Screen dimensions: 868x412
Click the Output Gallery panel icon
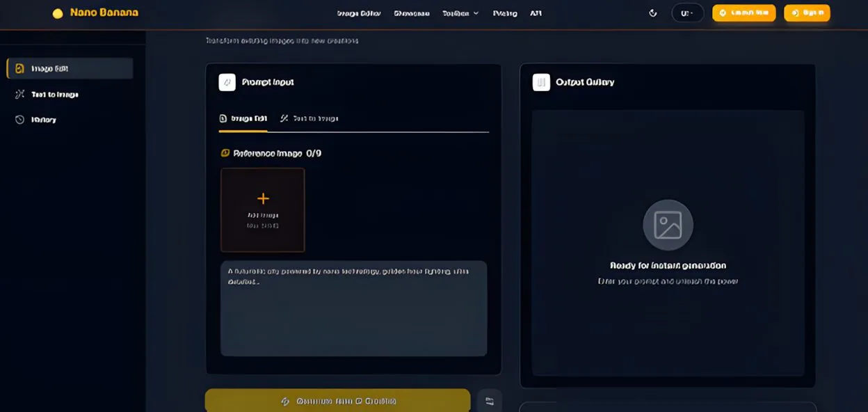pyautogui.click(x=541, y=82)
